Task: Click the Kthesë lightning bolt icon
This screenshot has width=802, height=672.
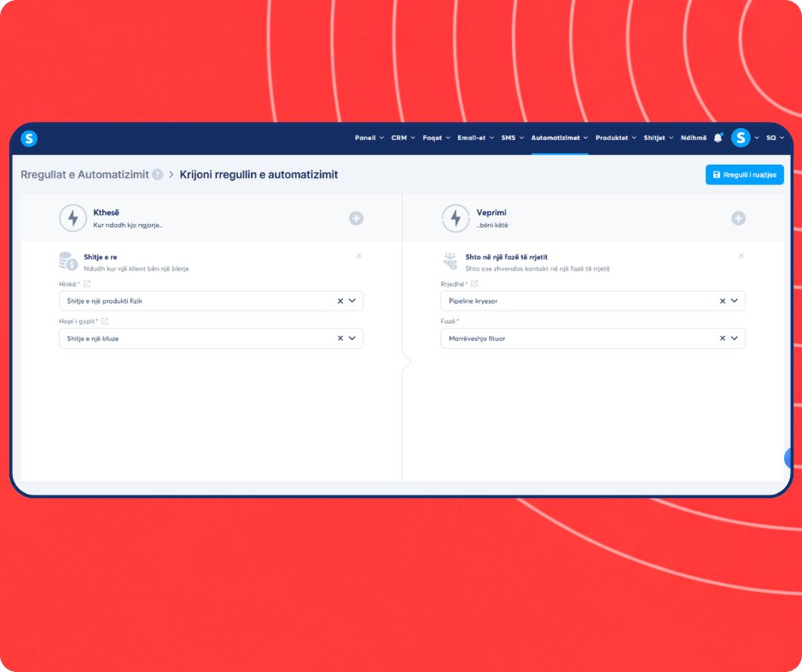Action: point(73,218)
